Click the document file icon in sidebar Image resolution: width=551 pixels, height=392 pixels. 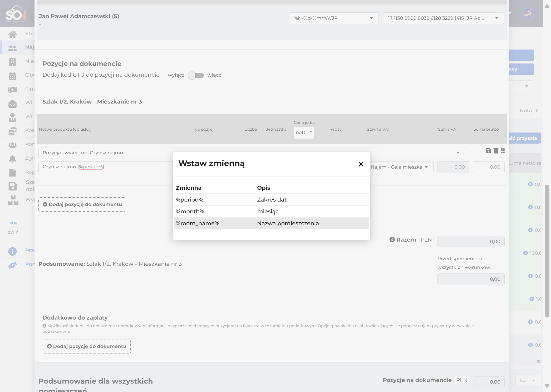[x=12, y=173]
